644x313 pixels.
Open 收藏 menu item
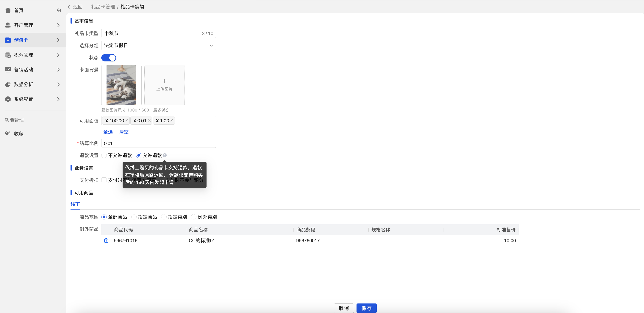(19, 134)
